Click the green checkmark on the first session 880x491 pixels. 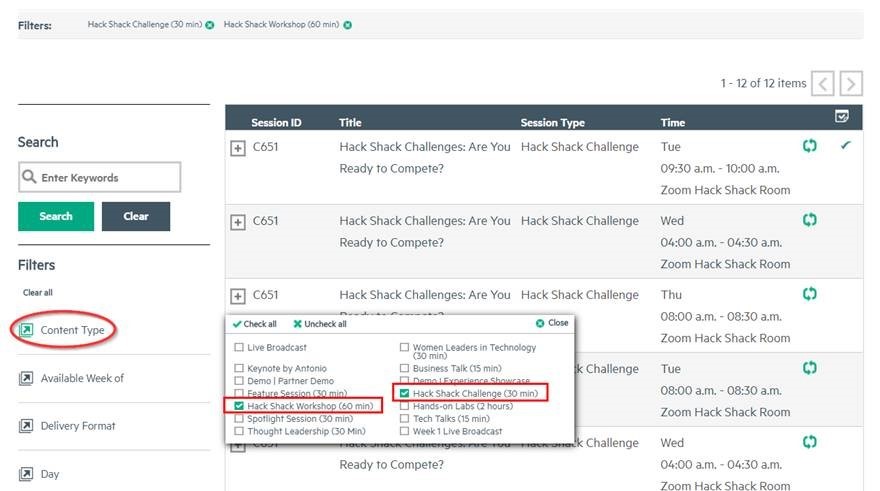coord(847,146)
